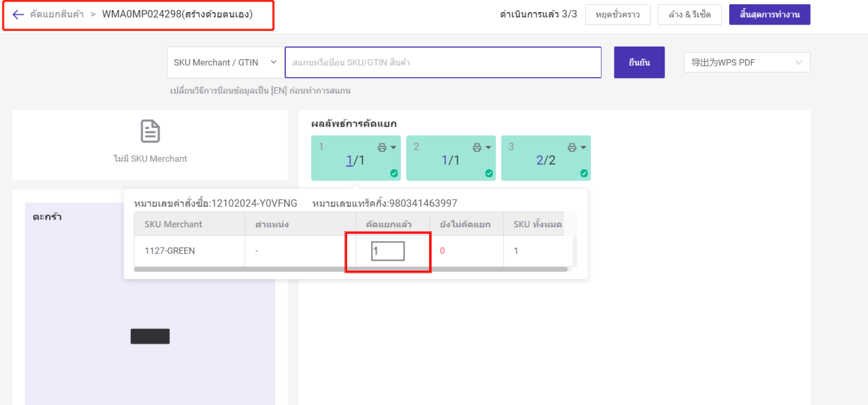Click the document icon above ไม่มี SKU Merchant
This screenshot has width=868, height=405.
click(150, 131)
